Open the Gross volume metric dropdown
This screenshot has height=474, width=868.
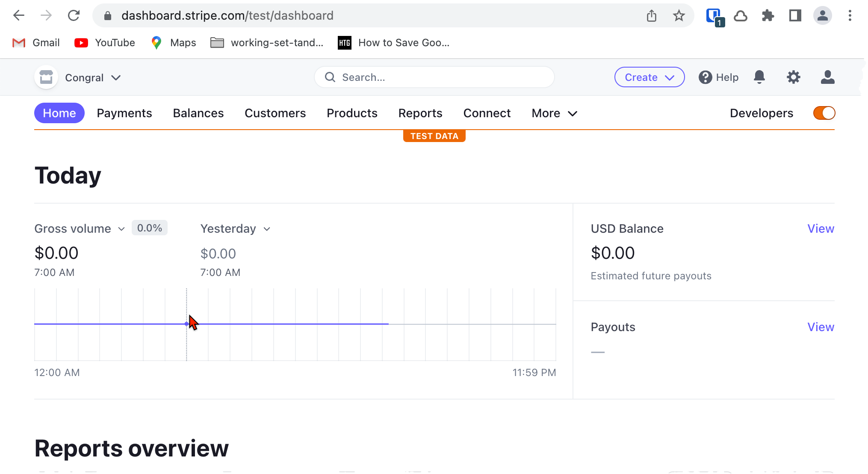tap(80, 228)
